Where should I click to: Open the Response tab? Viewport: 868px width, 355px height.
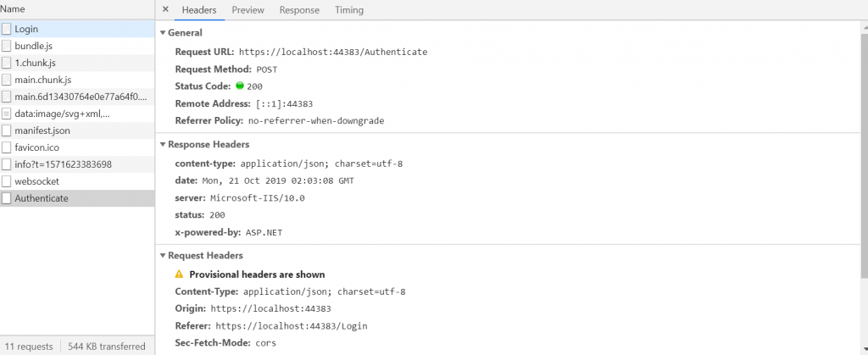coord(299,10)
